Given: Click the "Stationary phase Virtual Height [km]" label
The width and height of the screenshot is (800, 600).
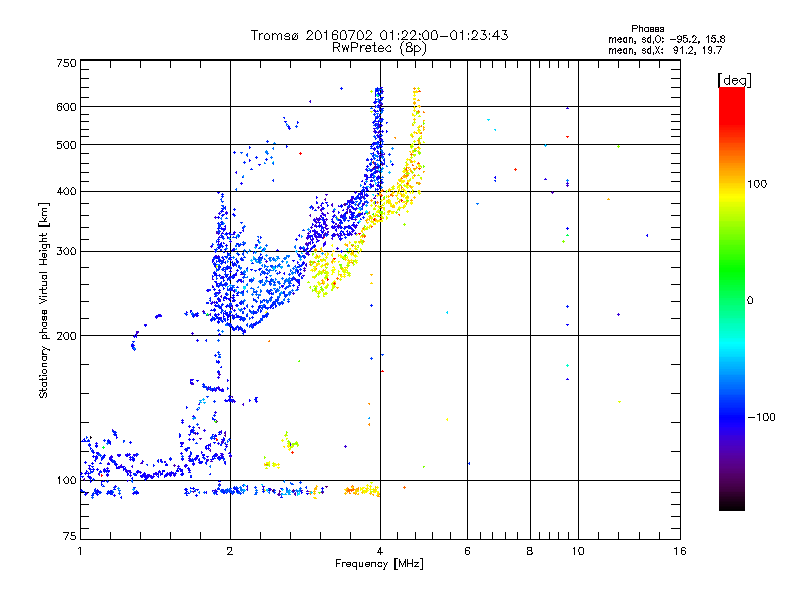Looking at the screenshot, I should pyautogui.click(x=43, y=301).
